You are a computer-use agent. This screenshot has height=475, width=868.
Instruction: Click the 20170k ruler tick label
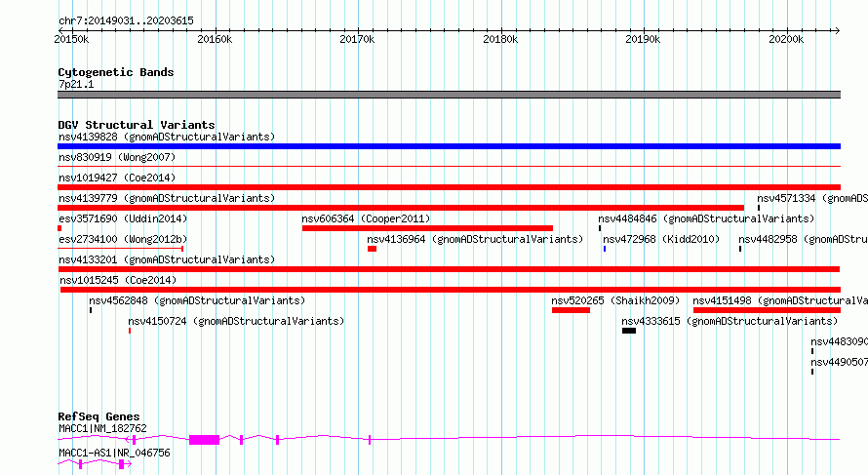click(357, 39)
